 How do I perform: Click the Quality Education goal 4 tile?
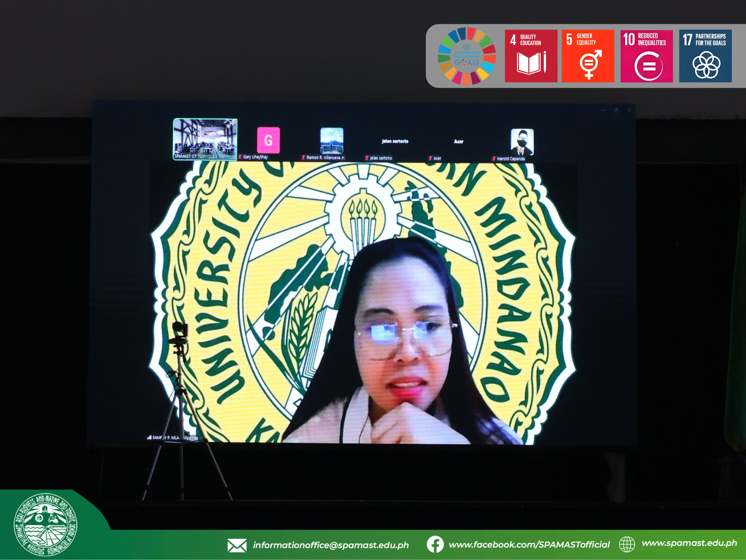(531, 56)
